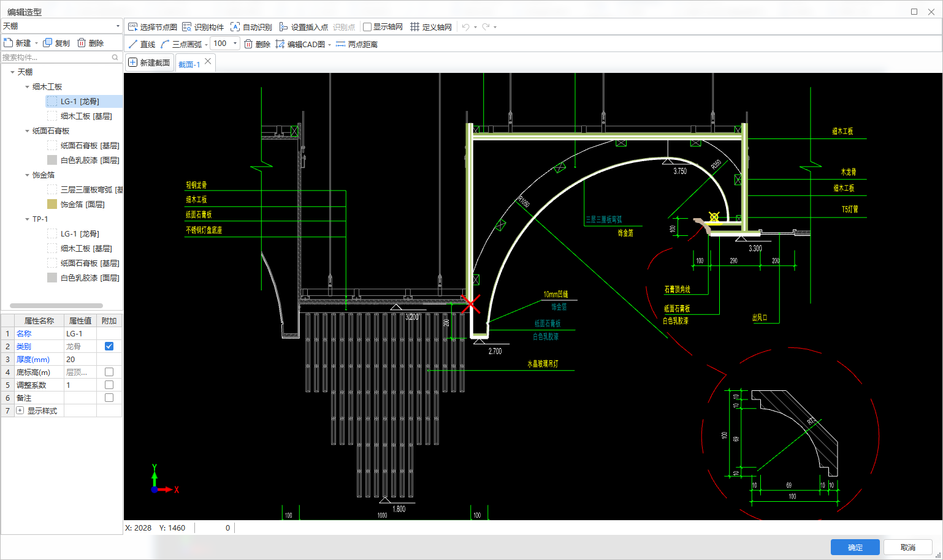Collapse the 细木工板 tree group
The width and height of the screenshot is (943, 560).
(27, 87)
